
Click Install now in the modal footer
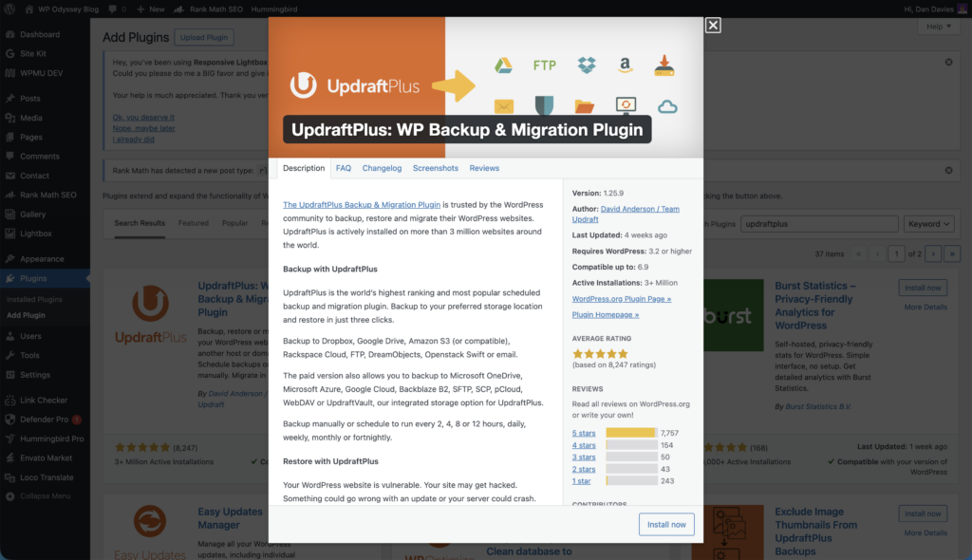point(666,525)
